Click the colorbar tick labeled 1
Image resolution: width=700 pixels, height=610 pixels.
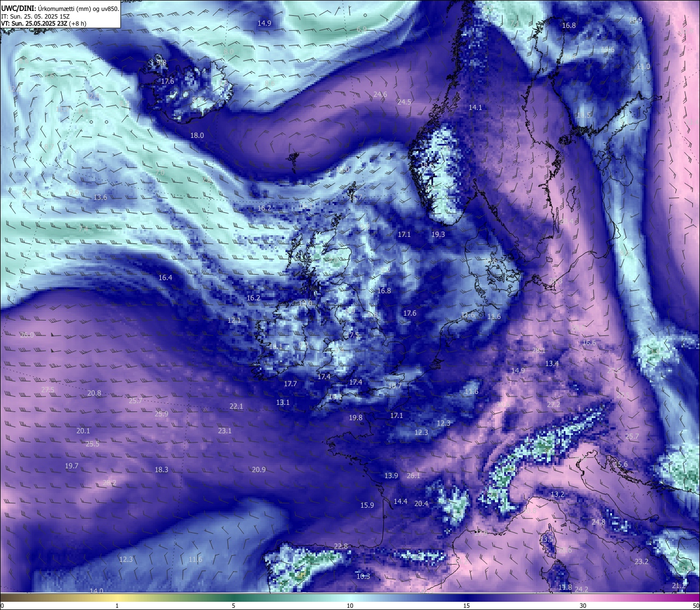point(117,606)
